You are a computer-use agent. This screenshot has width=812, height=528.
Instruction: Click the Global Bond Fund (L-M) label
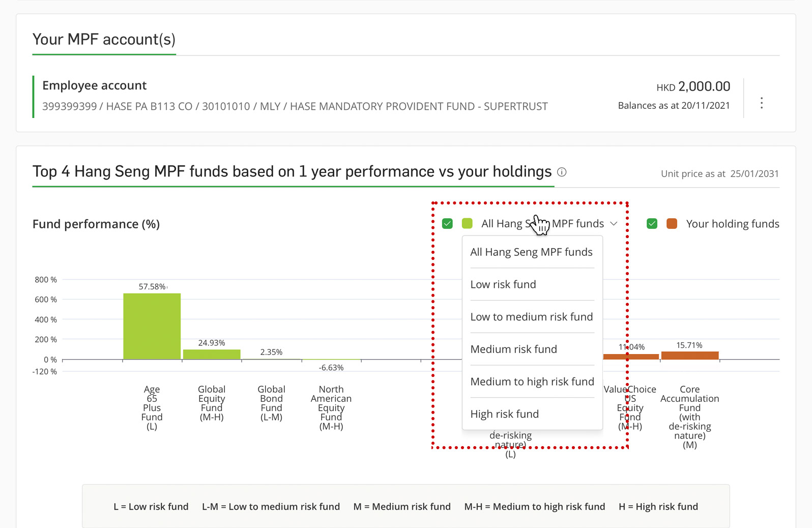[271, 403]
